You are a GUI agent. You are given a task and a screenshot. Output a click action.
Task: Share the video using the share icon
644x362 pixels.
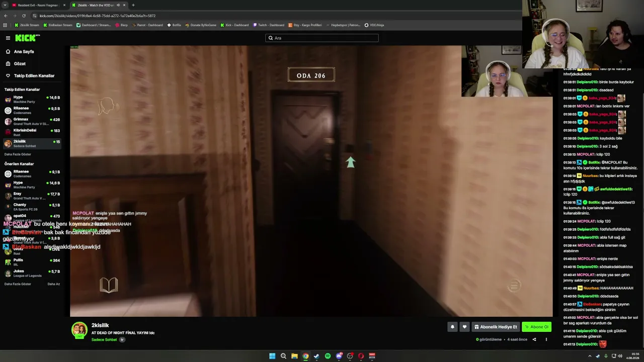pyautogui.click(x=534, y=339)
